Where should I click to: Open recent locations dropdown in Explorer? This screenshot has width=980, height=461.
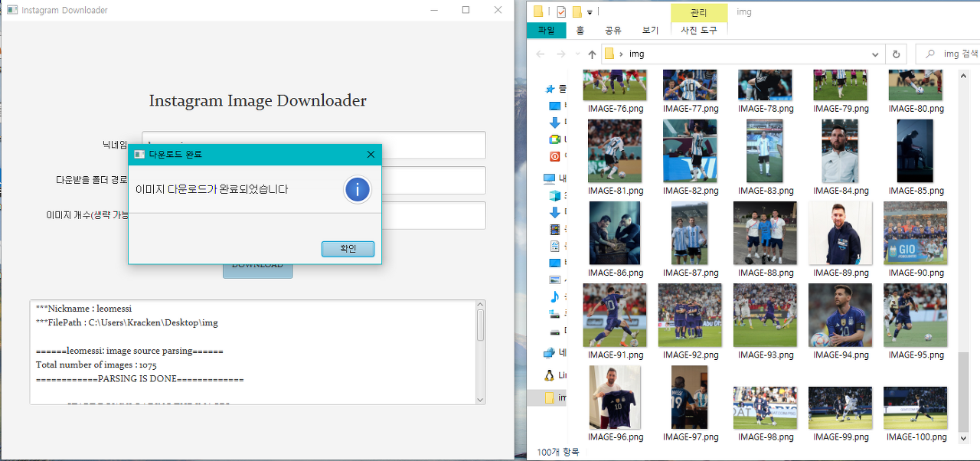coord(577,54)
